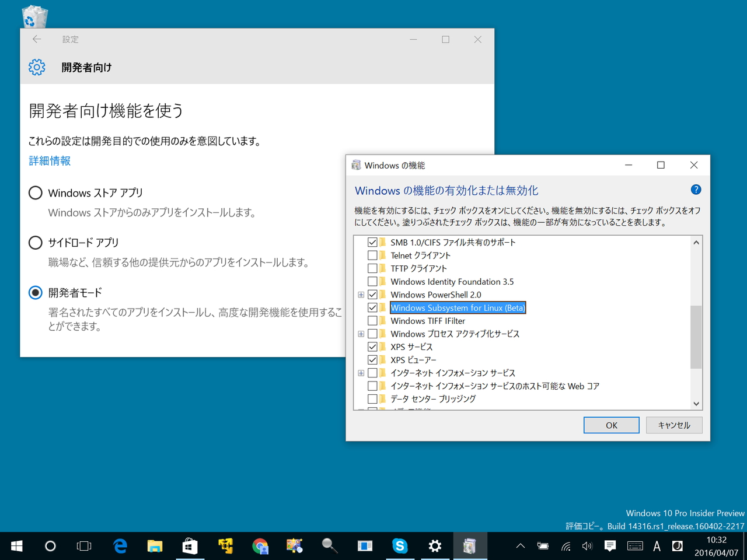Open the 詳細情報 link in Settings
This screenshot has width=747, height=560.
(x=50, y=161)
